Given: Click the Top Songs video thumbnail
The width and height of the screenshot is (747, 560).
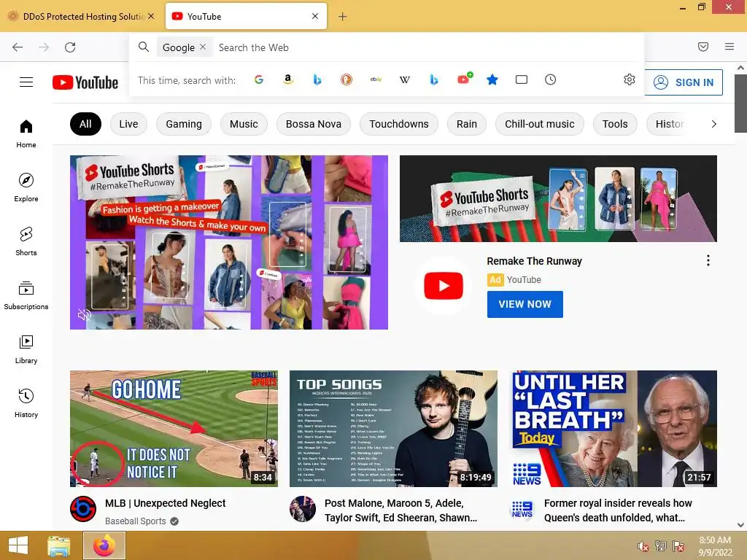Looking at the screenshot, I should point(393,429).
